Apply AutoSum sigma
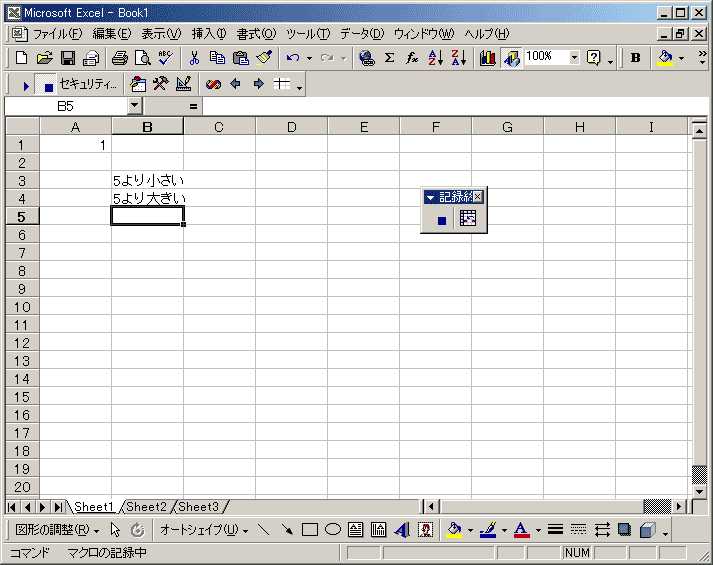 (389, 58)
